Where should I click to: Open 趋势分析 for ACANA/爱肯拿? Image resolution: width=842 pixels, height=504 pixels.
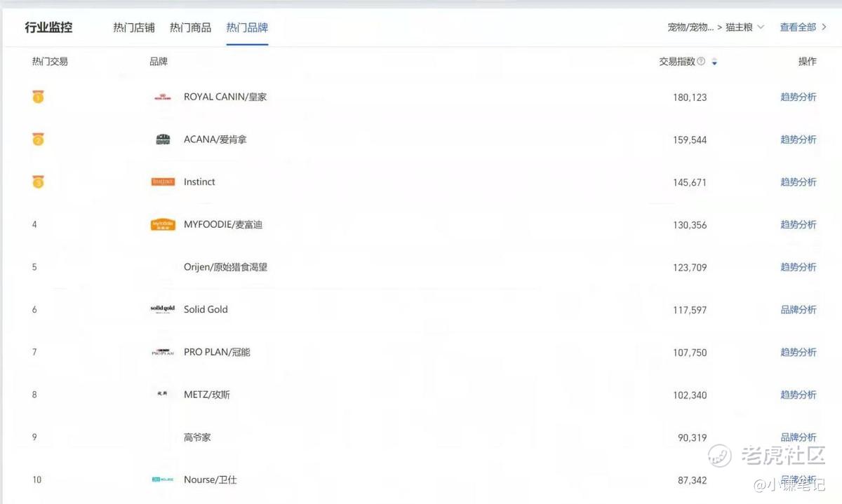798,139
